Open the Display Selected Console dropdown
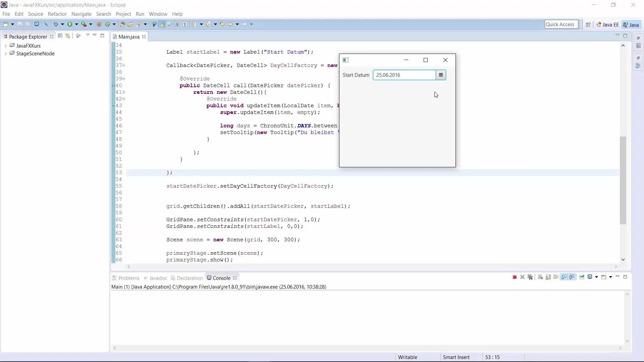Image resolution: width=644 pixels, height=362 pixels. [x=596, y=277]
